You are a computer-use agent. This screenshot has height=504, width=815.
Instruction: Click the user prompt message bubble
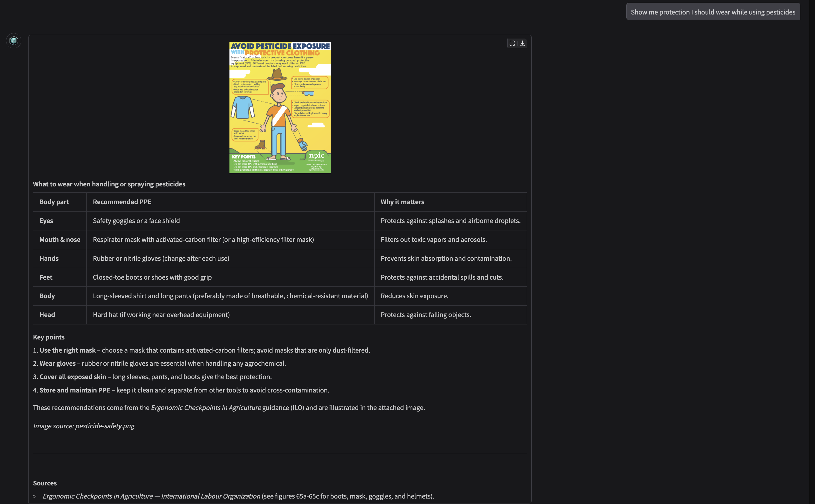(x=713, y=12)
